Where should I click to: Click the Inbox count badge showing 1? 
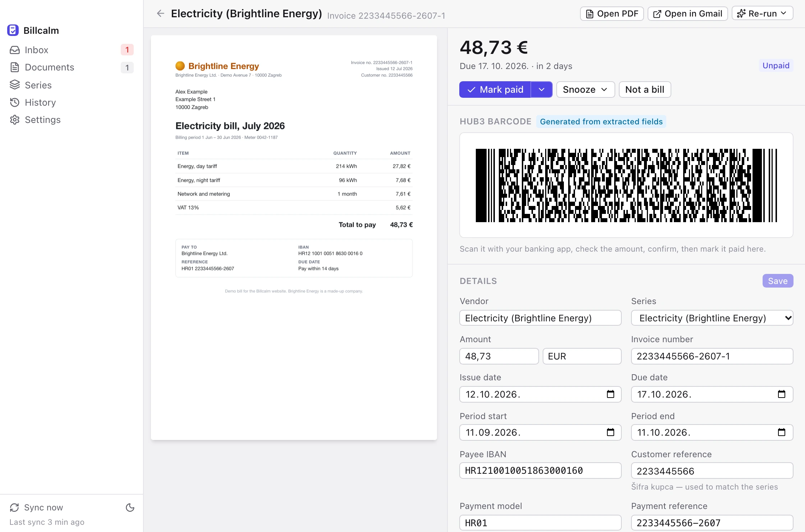127,50
